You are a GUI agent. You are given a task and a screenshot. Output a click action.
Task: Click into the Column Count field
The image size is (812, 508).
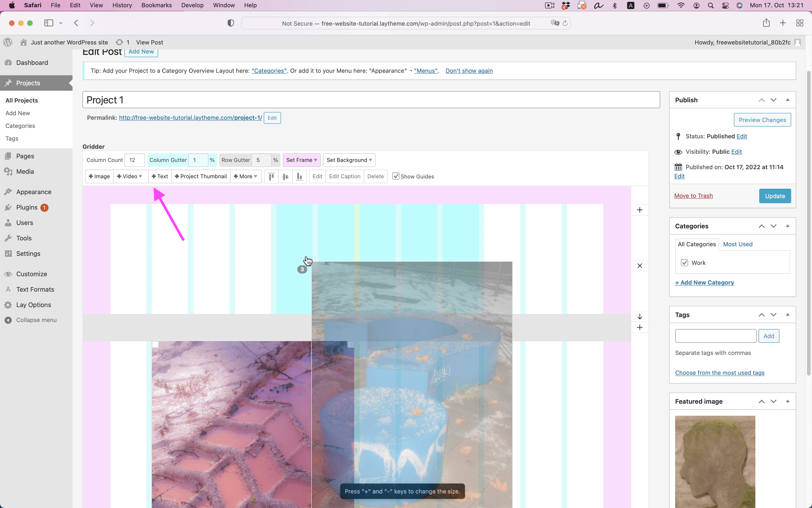click(x=135, y=160)
